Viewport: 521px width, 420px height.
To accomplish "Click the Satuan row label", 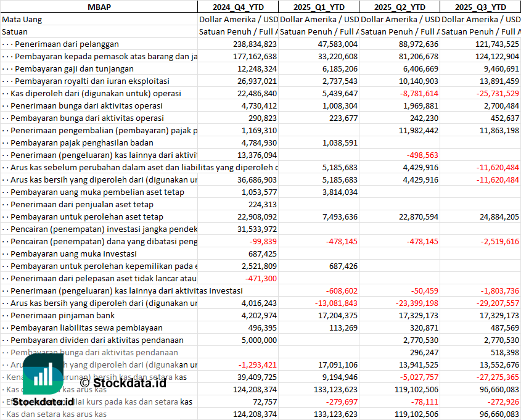I will coord(15,32).
